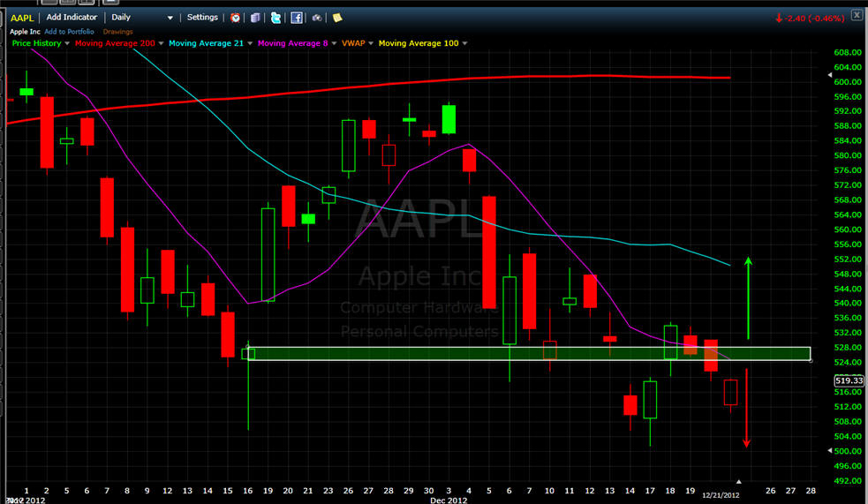Click the 519.33 current price marker
The height and width of the screenshot is (504, 868).
point(849,380)
